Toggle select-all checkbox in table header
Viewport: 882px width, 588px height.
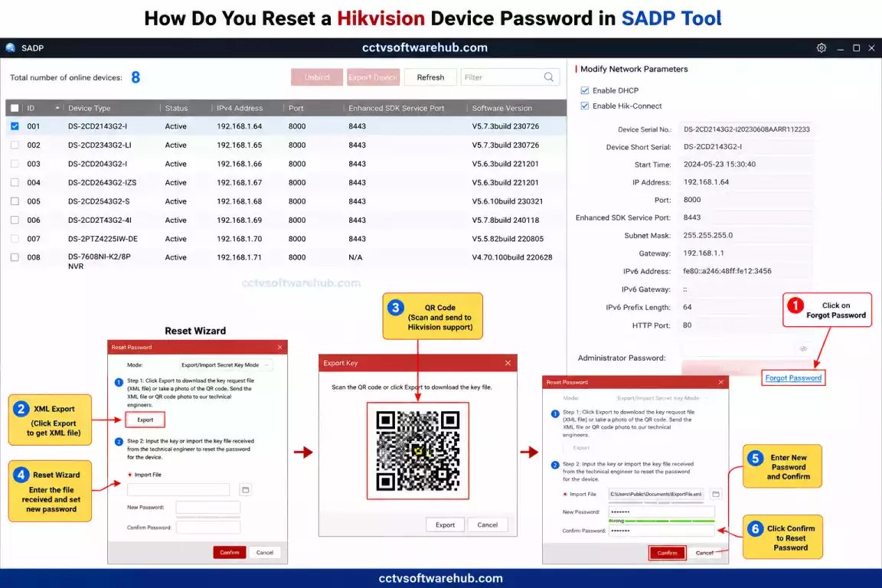pyautogui.click(x=15, y=108)
